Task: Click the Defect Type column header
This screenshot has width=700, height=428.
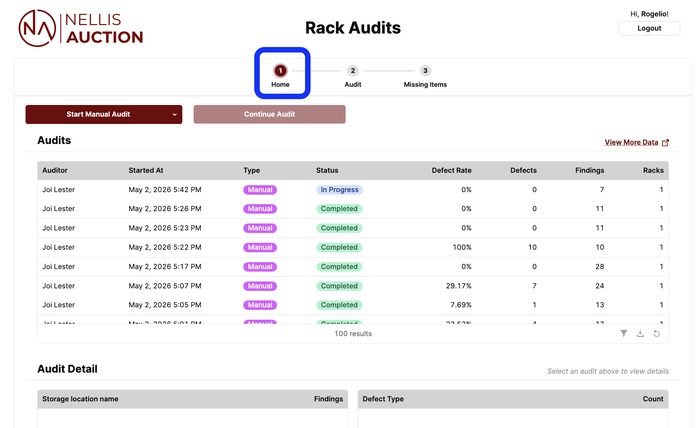Action: coord(383,399)
